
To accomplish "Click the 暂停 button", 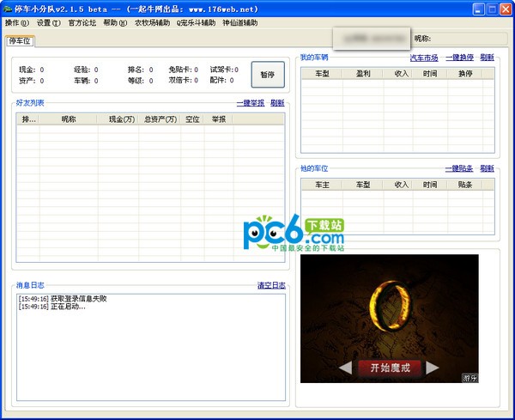I will [268, 75].
